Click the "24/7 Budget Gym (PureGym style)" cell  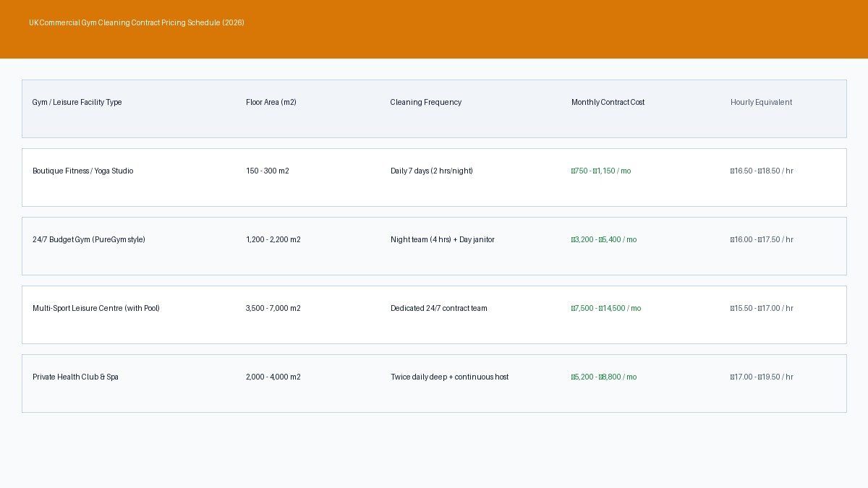89,239
